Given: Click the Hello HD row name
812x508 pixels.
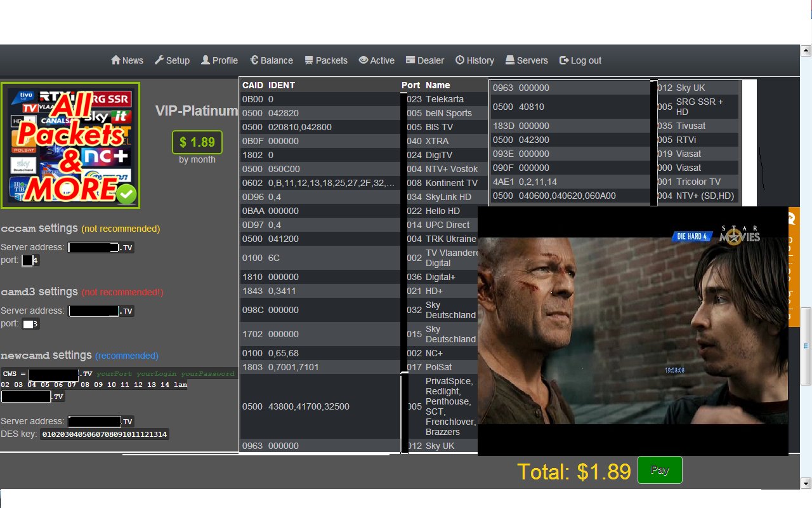Looking at the screenshot, I should point(443,211).
